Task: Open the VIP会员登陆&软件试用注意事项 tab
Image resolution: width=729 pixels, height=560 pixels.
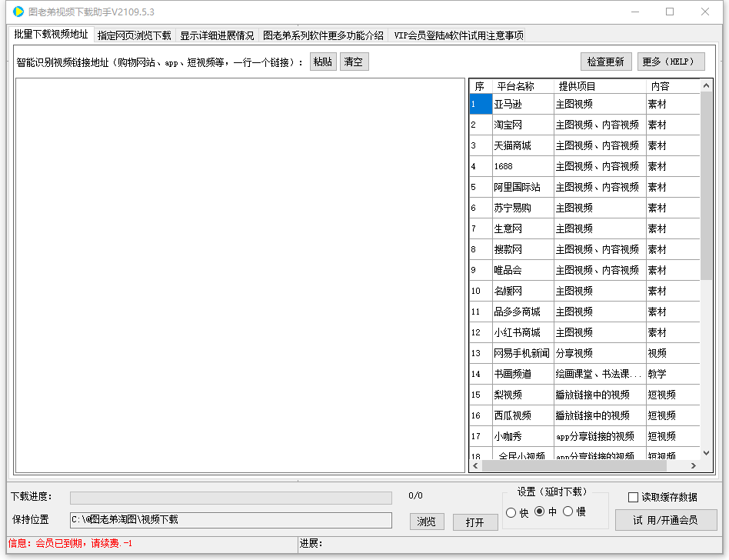Action: (458, 35)
